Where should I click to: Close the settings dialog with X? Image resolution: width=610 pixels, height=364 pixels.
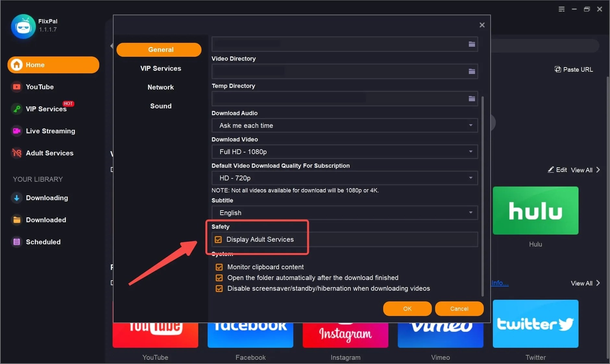[x=482, y=25]
